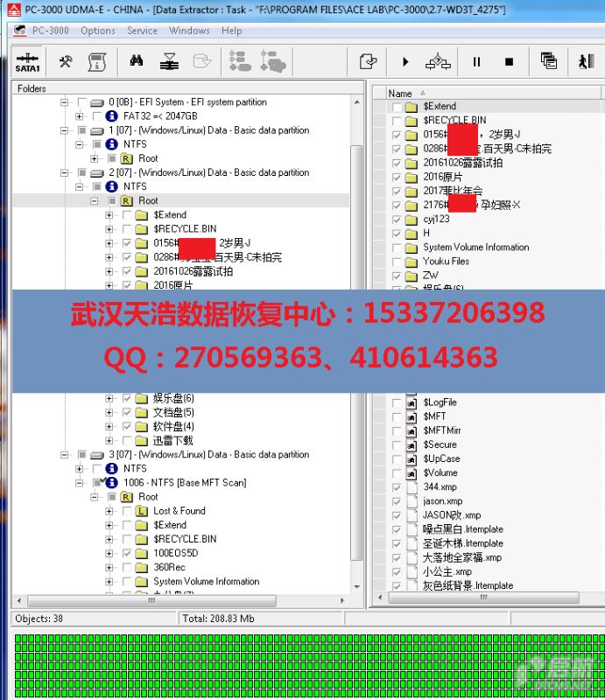Click the exit running-man icon
This screenshot has height=700, width=605.
pyautogui.click(x=586, y=61)
